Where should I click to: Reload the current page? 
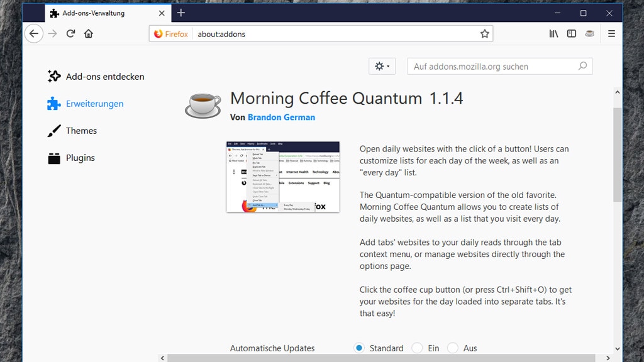click(x=70, y=34)
